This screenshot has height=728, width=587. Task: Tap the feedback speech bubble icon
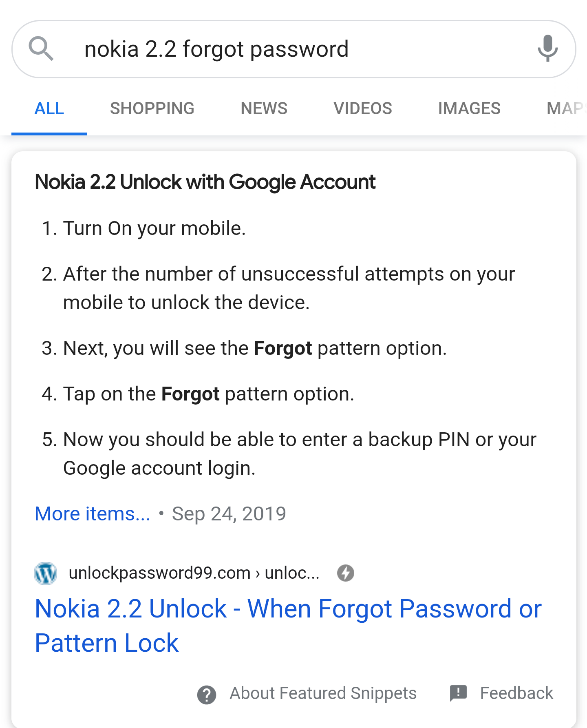458,693
